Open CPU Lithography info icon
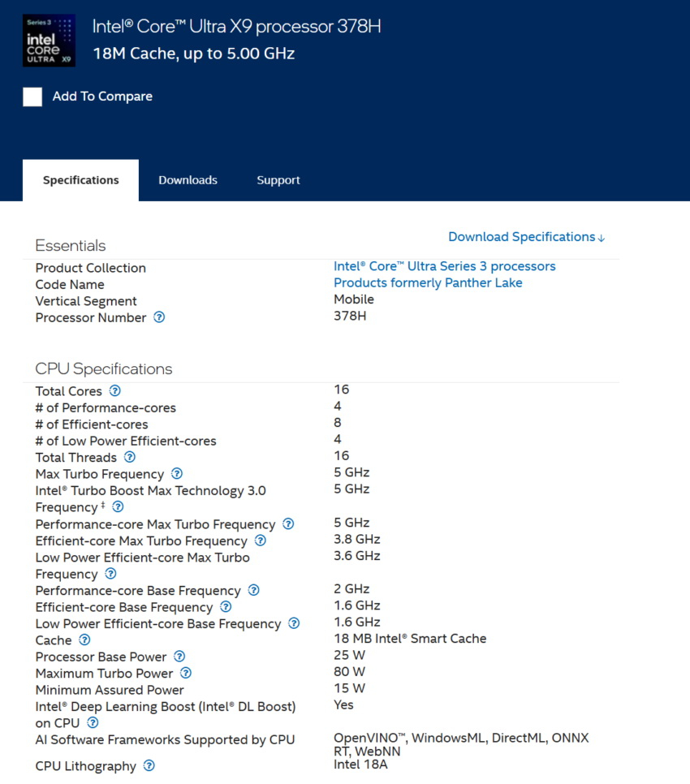The height and width of the screenshot is (784, 690). click(149, 765)
